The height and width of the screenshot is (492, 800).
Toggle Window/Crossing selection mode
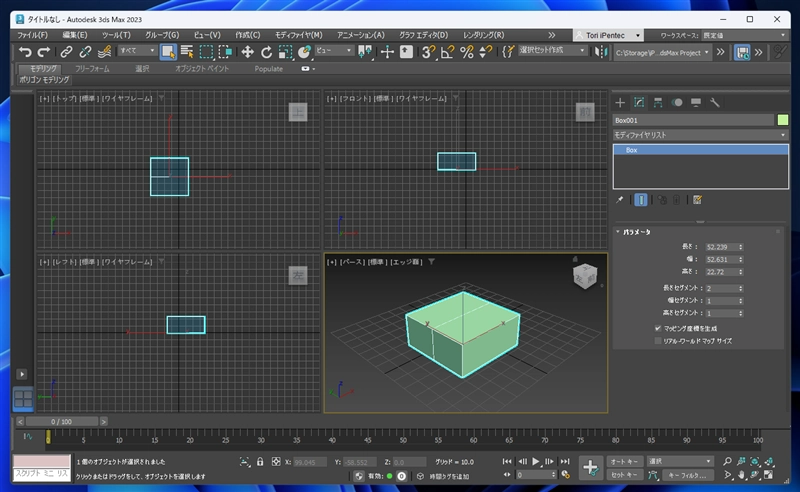[225, 52]
